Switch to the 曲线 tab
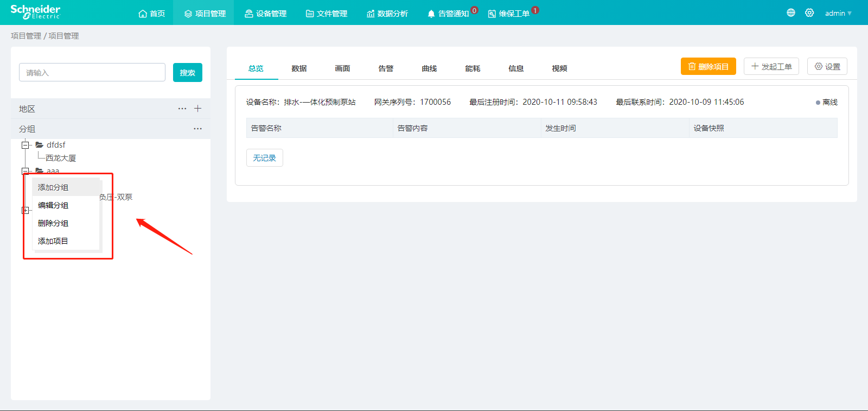The image size is (868, 411). [x=430, y=68]
